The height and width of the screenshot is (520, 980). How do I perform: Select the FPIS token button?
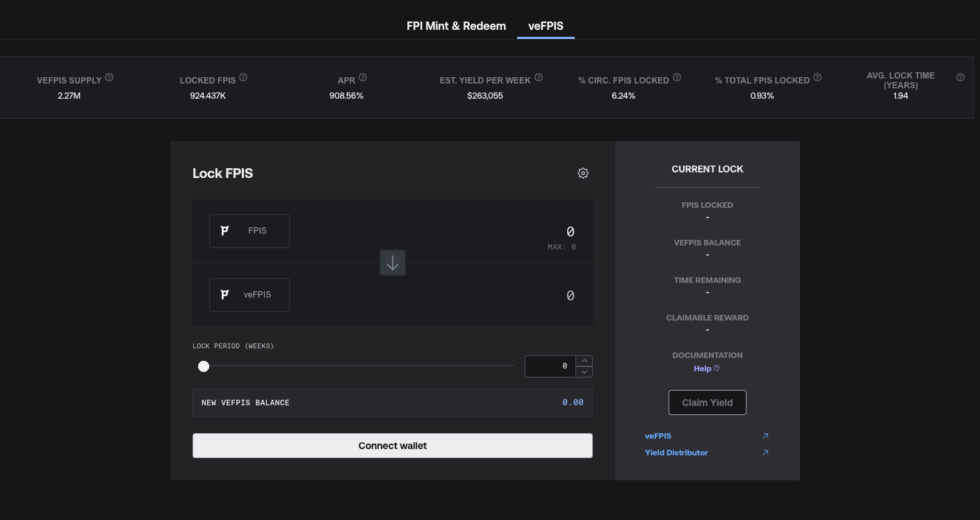(x=250, y=231)
